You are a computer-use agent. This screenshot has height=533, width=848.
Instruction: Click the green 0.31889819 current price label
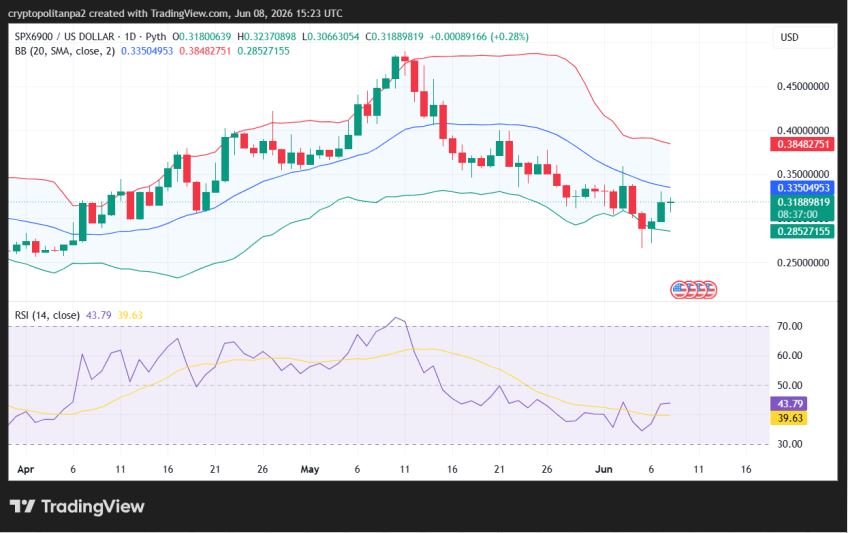click(x=803, y=202)
